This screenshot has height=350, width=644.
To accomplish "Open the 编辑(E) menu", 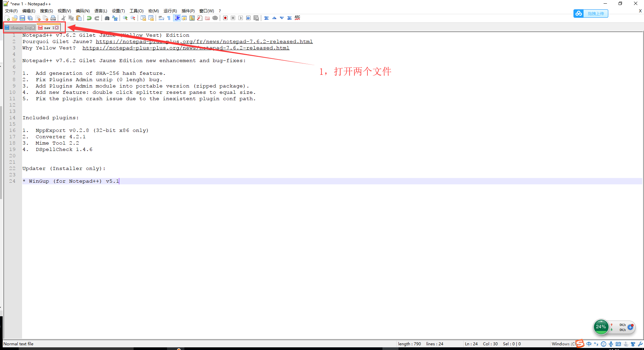I will (x=29, y=11).
